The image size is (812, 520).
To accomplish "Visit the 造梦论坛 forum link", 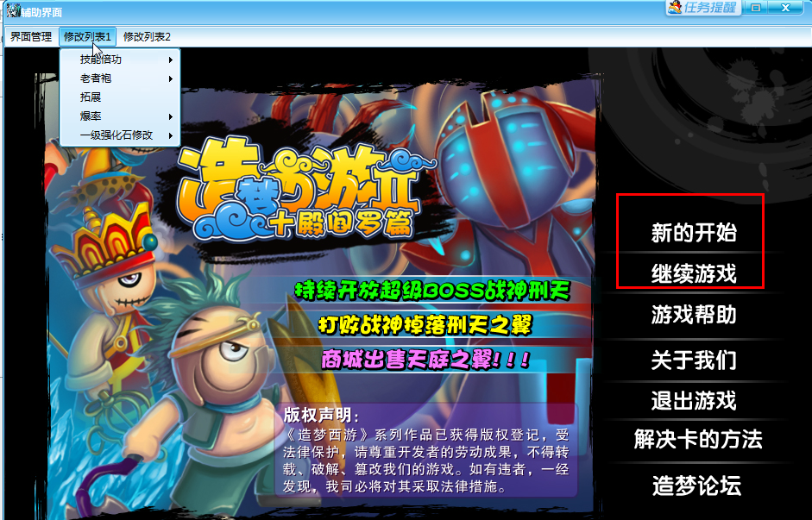I will pyautogui.click(x=696, y=486).
